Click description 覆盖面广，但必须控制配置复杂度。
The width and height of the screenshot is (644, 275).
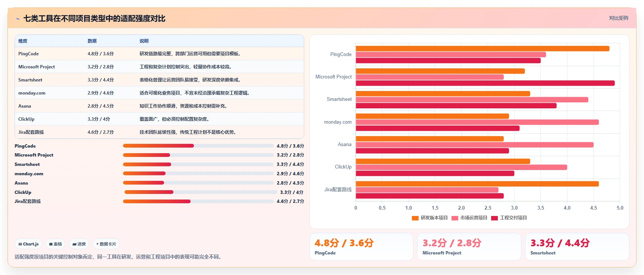[175, 119]
